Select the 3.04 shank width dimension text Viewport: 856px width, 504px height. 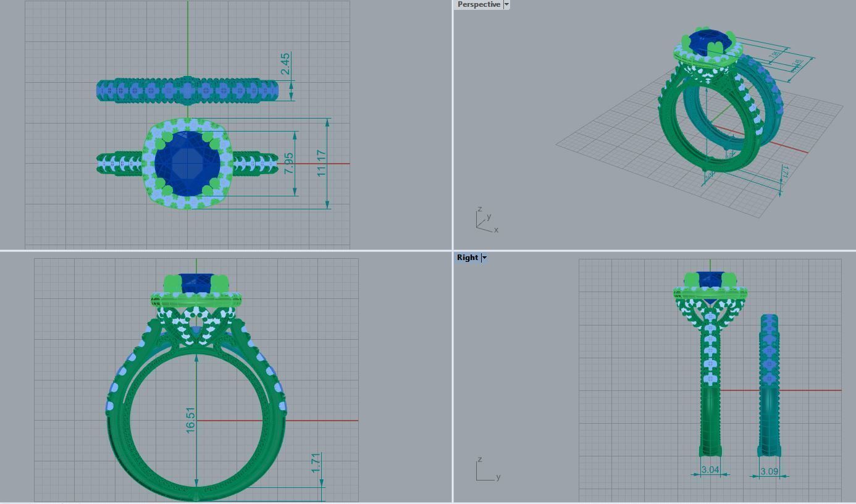tap(711, 469)
